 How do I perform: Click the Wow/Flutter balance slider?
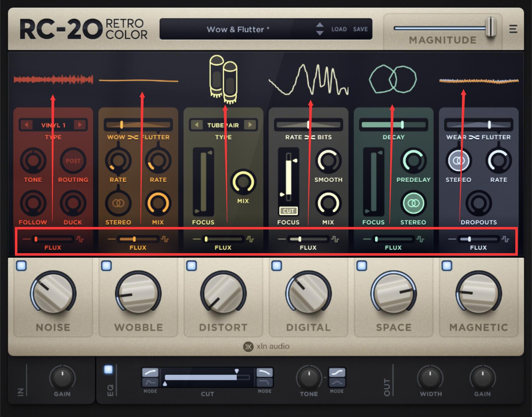[138, 124]
